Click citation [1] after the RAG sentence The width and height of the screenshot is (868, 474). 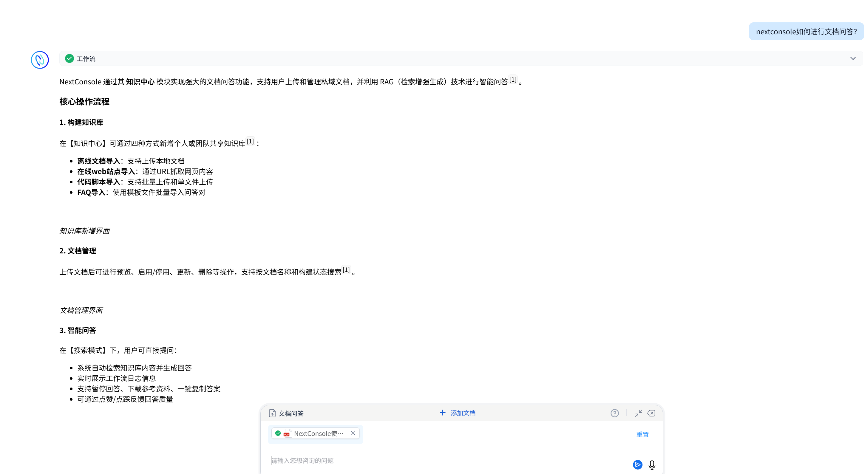(512, 80)
